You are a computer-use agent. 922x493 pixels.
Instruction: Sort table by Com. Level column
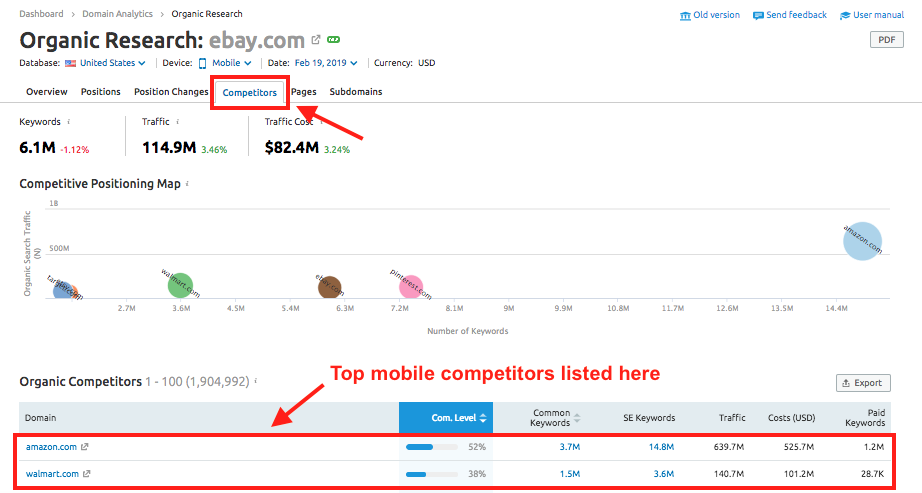pyautogui.click(x=446, y=418)
